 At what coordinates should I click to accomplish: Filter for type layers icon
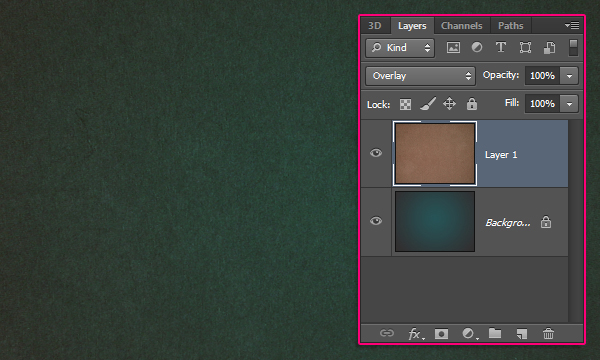click(x=501, y=47)
